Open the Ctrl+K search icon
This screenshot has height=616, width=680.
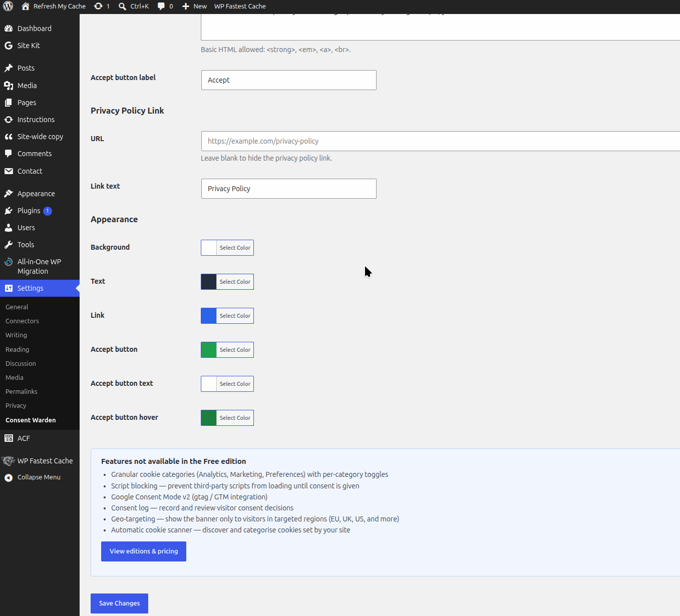(x=122, y=6)
